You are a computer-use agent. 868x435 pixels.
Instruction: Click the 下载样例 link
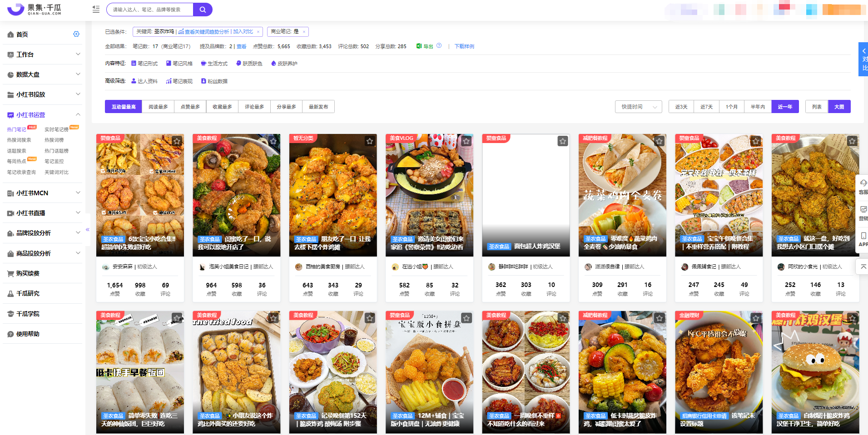click(x=464, y=46)
